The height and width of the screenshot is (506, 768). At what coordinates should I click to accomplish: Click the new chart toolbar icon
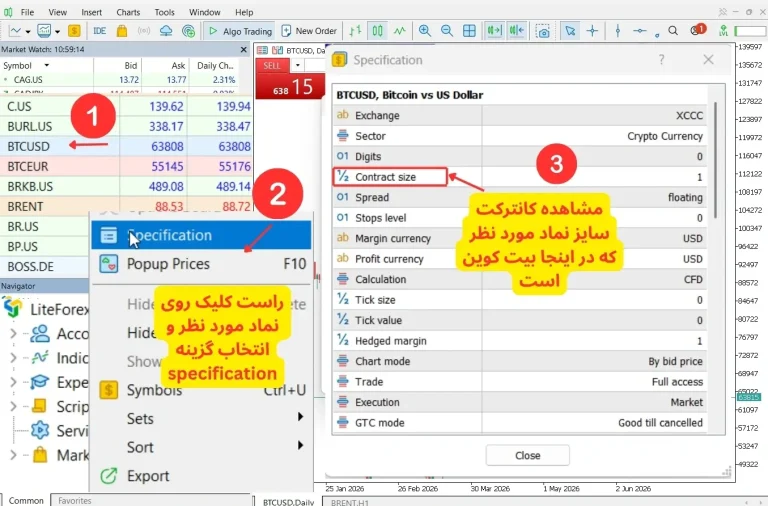15,31
